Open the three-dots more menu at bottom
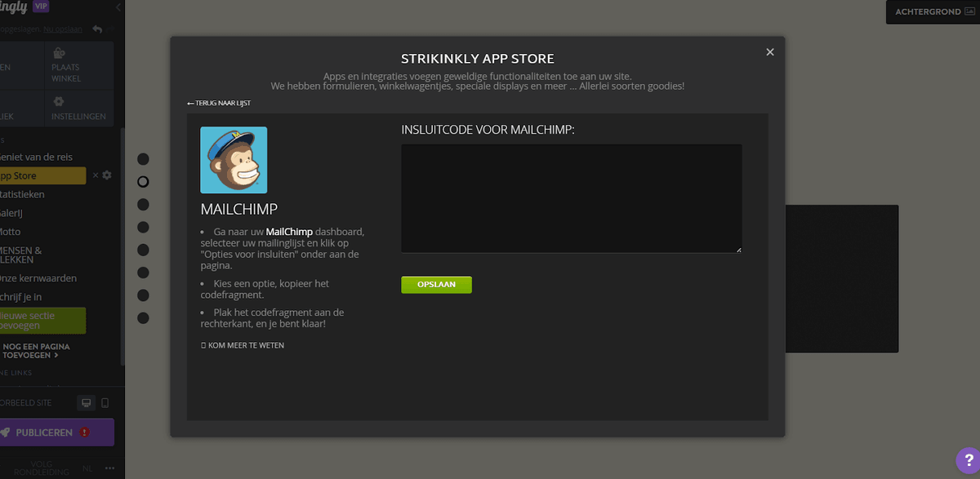The width and height of the screenshot is (980, 479). [x=110, y=468]
